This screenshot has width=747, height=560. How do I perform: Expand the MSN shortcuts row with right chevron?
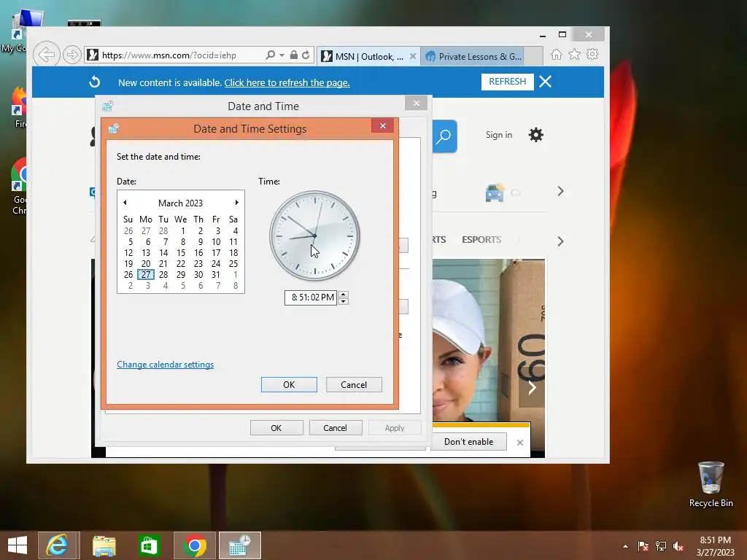coord(560,192)
